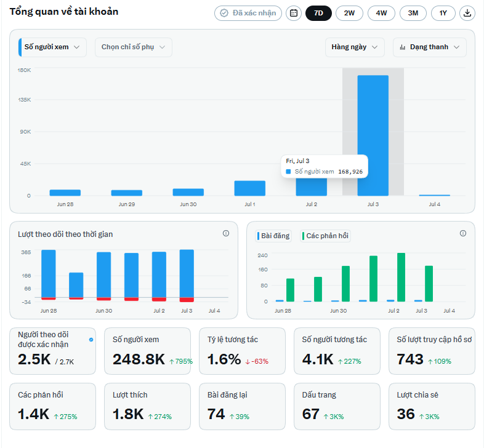Click the Tỷ lệ tương tác card

(243, 351)
